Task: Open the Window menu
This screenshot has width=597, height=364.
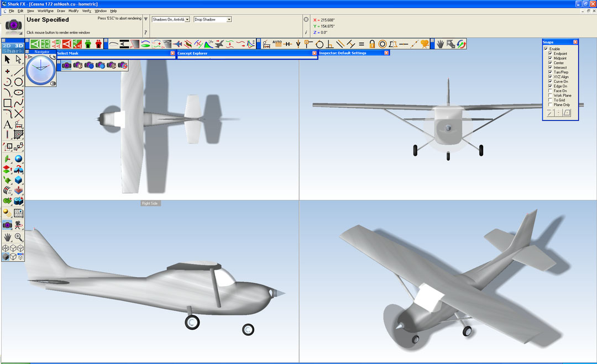Action: tap(101, 11)
